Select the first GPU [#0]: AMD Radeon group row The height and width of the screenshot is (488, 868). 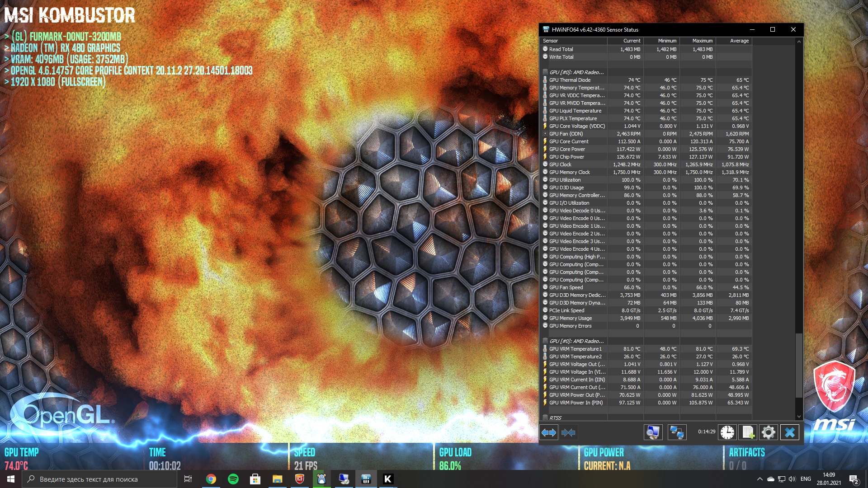point(576,72)
